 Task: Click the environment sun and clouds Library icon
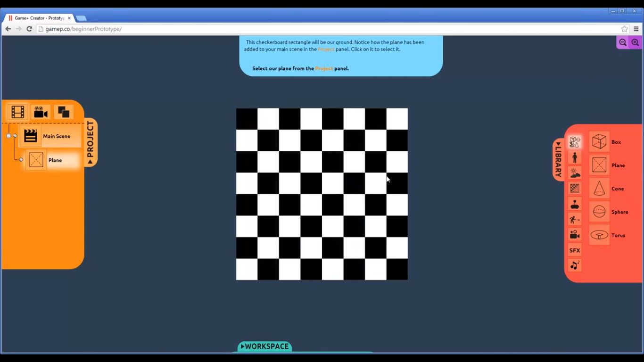[x=574, y=173]
